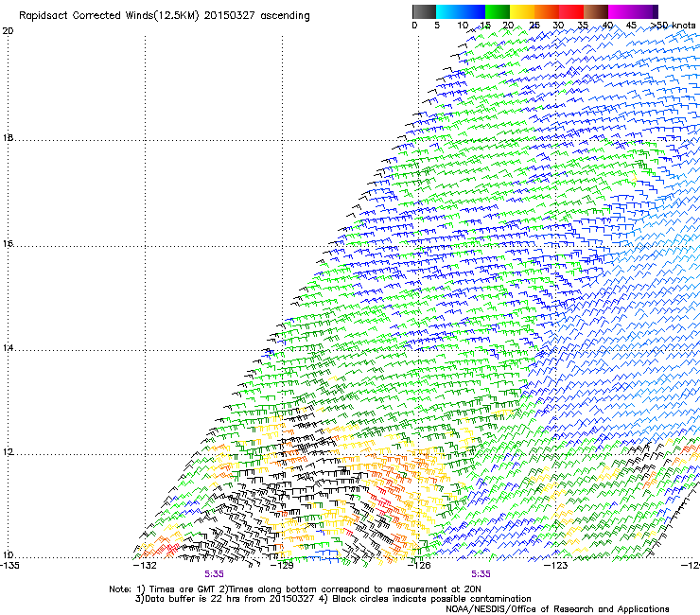Click the longitude '-129' axis label
Viewport: 700px width, 615px height.
[282, 565]
